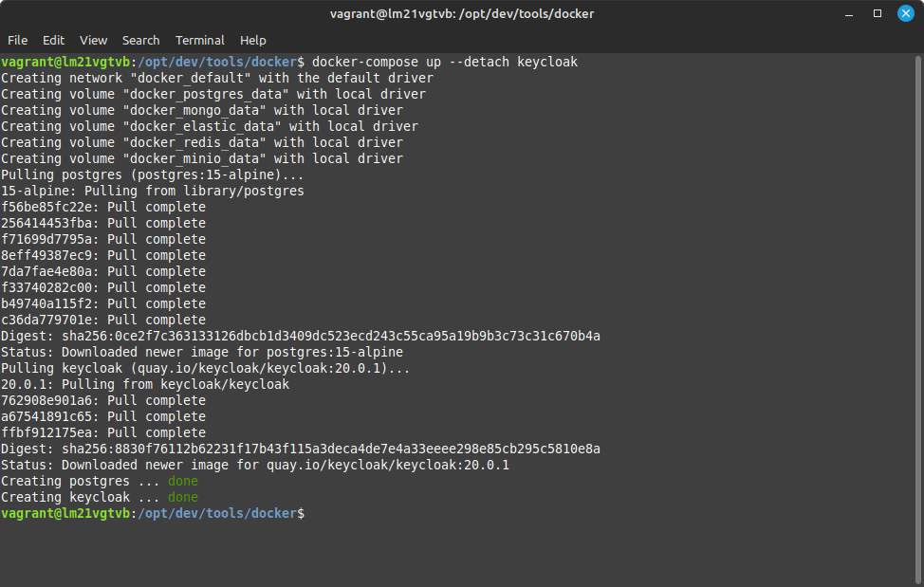Maximize the terminal window

(877, 13)
